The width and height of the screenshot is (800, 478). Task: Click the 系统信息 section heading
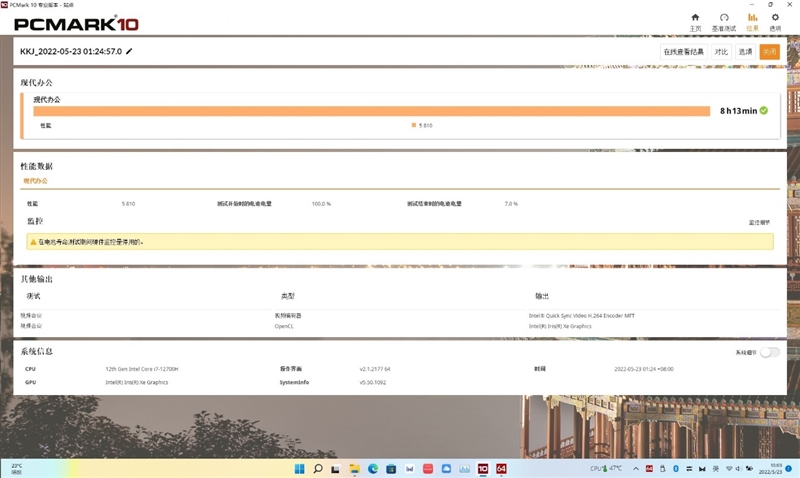(x=36, y=351)
